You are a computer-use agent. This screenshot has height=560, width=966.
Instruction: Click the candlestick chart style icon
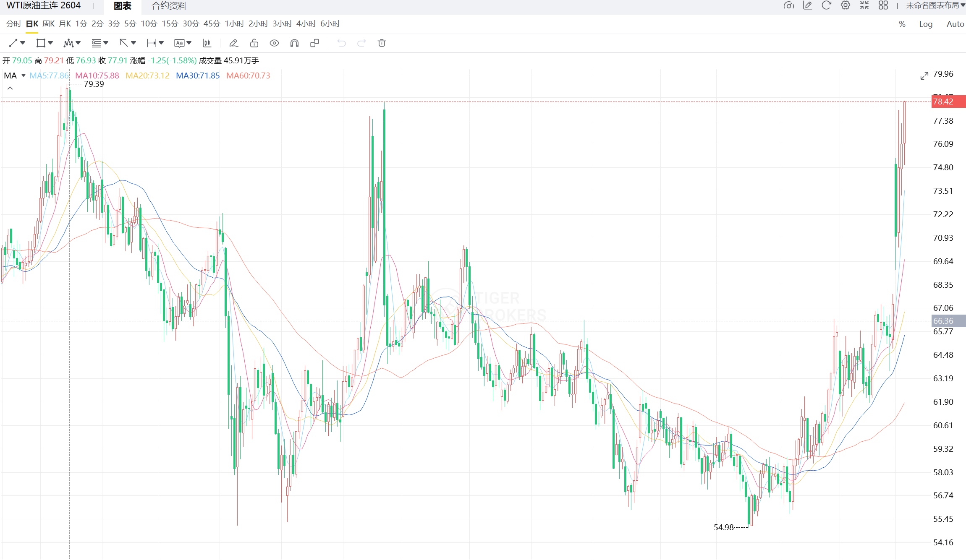coord(207,43)
